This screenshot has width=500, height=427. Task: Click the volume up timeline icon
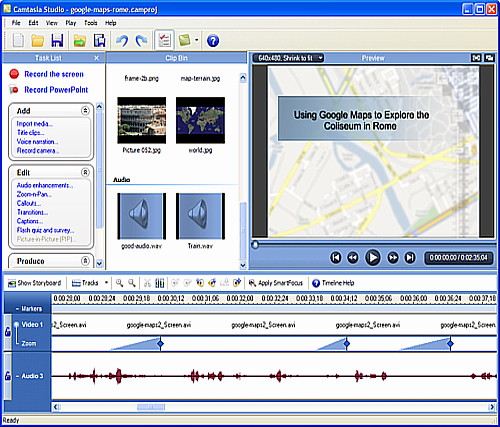coord(200,283)
